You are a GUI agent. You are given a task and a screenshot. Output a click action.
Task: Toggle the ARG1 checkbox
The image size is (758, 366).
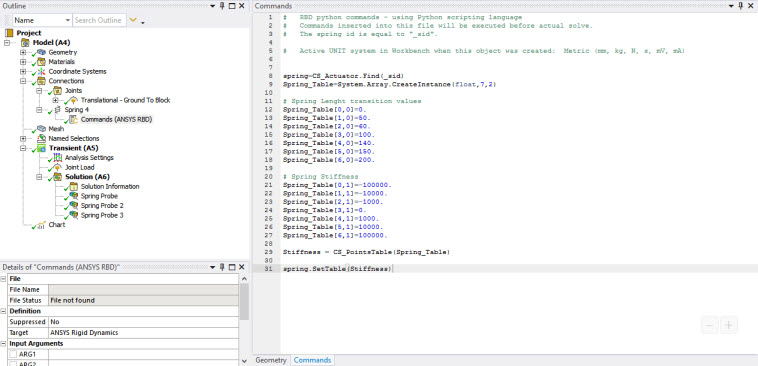coord(13,355)
